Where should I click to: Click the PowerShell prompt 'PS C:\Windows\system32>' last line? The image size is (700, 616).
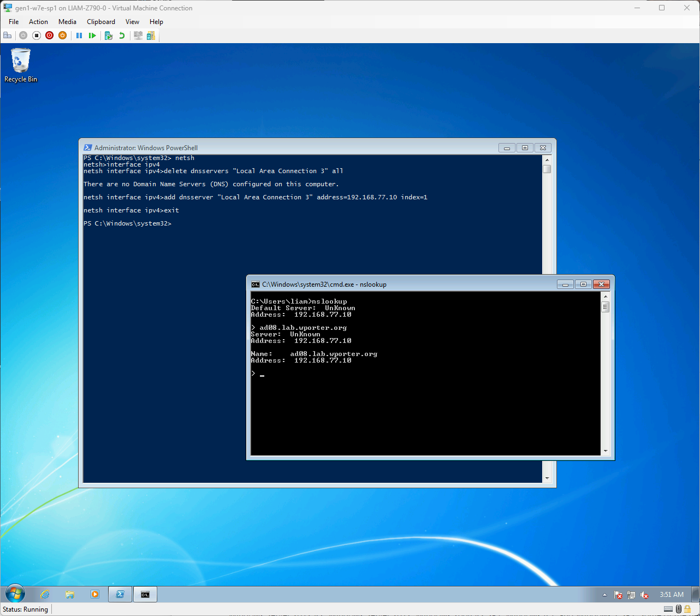[128, 223]
